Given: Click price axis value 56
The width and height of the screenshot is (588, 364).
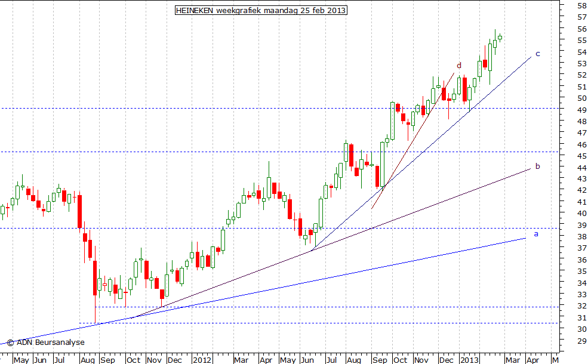Looking at the screenshot, I should tap(582, 29).
